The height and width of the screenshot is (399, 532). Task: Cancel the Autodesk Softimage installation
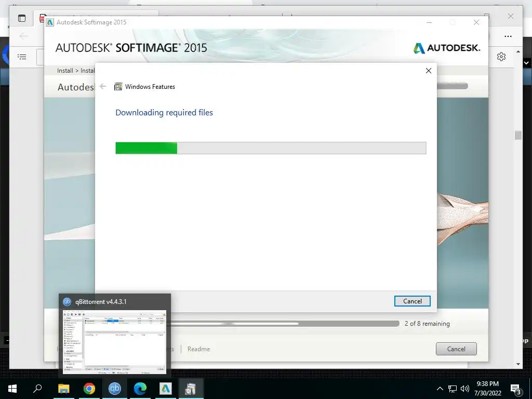tap(456, 349)
